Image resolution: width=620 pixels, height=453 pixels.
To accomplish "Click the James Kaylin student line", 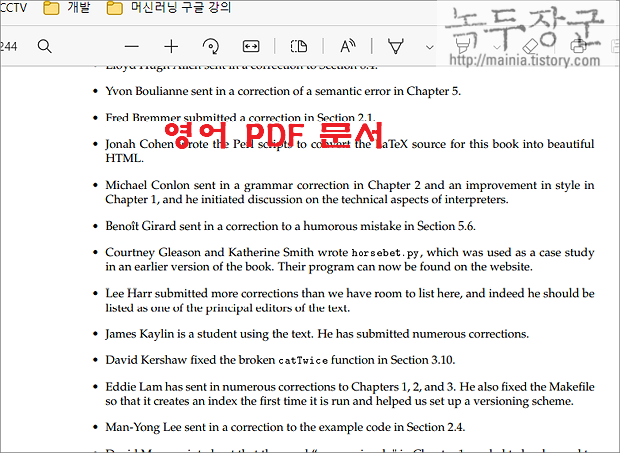I will pos(317,334).
